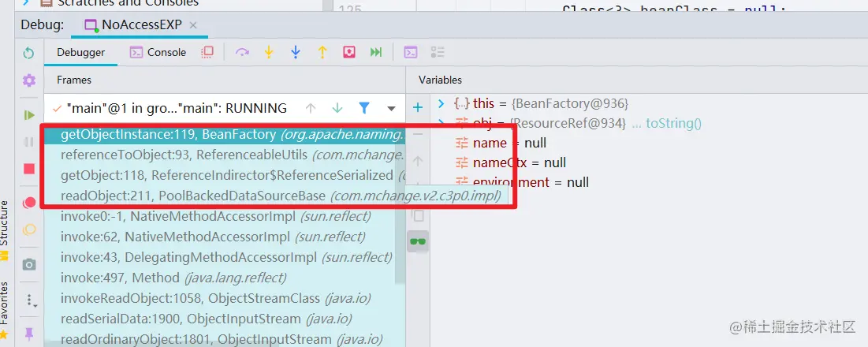Expand the obj = {ResourceRef@934} variable

tap(441, 121)
